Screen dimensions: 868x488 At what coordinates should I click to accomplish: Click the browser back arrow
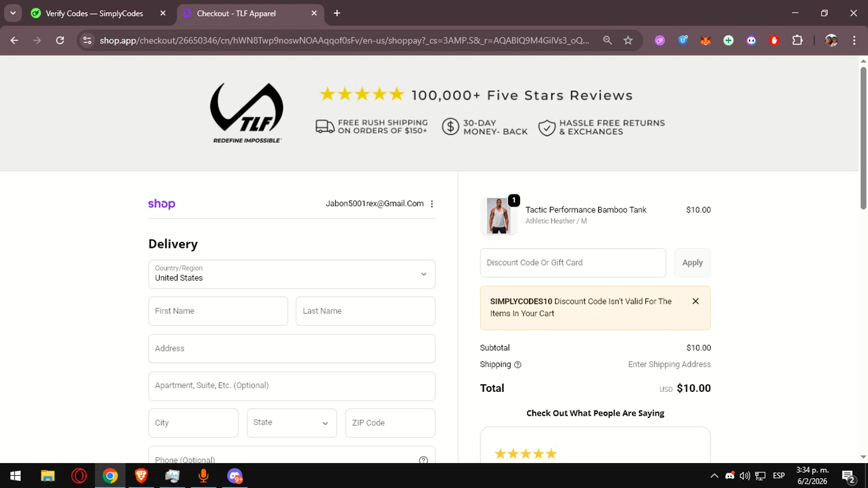[x=14, y=40]
